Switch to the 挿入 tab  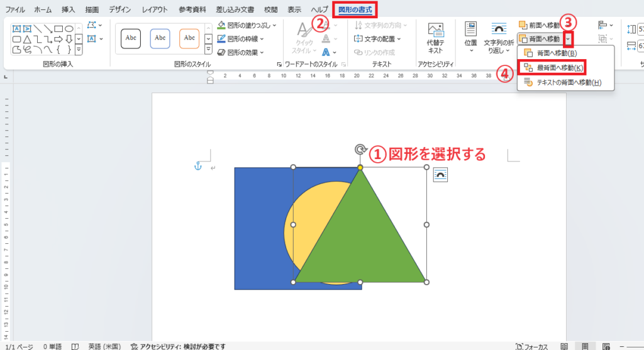click(68, 9)
